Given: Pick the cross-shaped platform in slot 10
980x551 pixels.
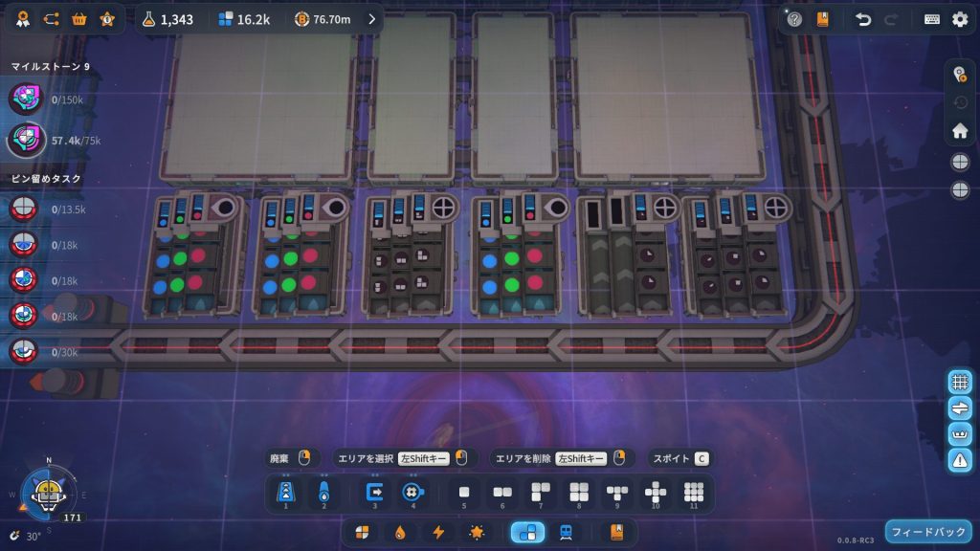Looking at the screenshot, I should [656, 493].
